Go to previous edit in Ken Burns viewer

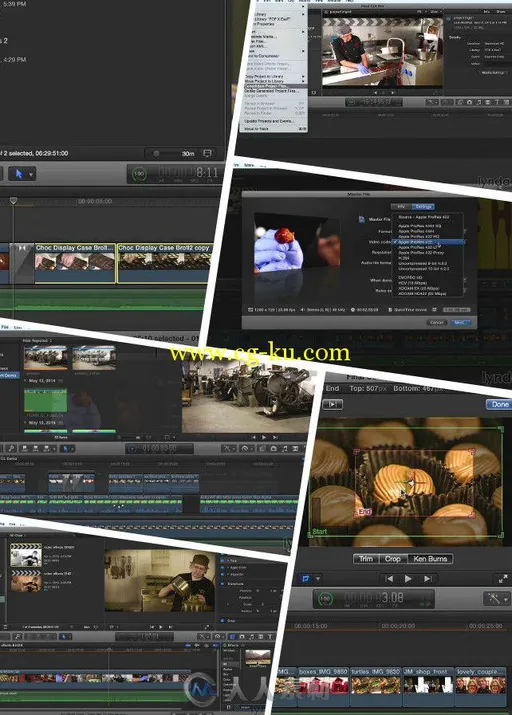(x=389, y=579)
